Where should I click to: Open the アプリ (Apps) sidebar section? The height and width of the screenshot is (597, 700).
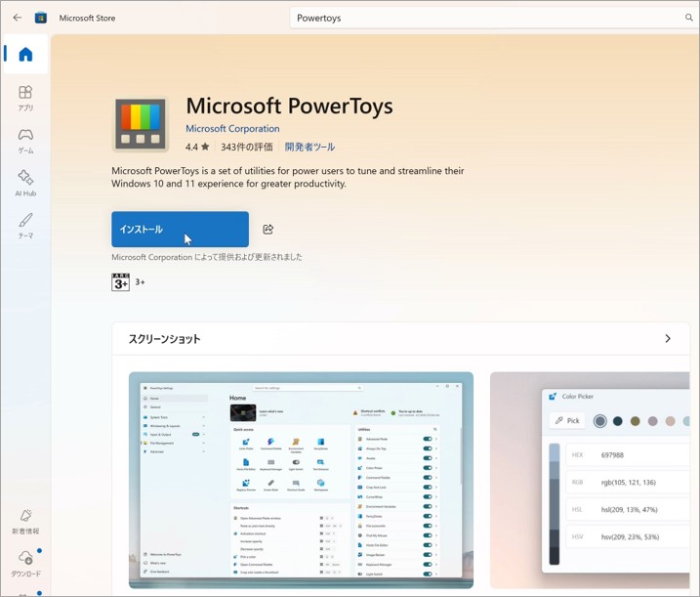pyautogui.click(x=25, y=99)
